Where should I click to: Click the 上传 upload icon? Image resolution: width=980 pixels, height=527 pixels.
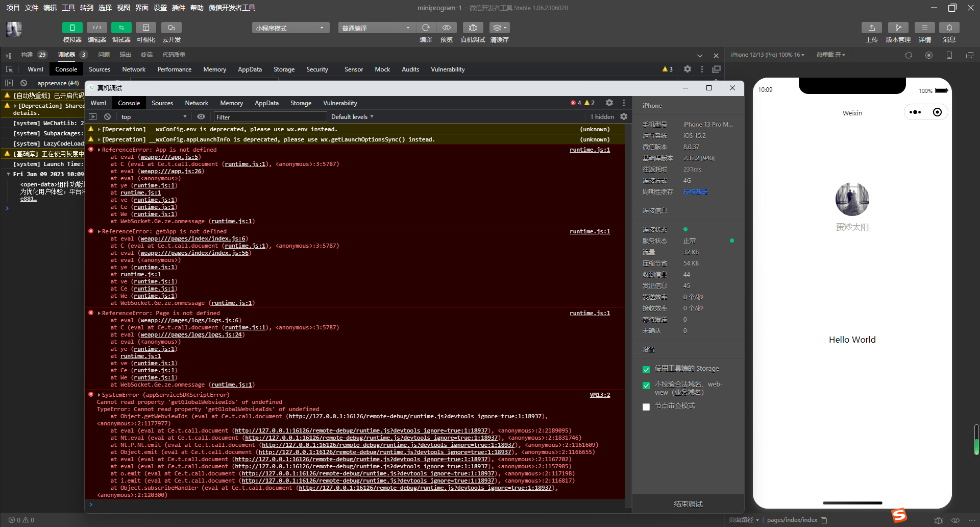(872, 28)
